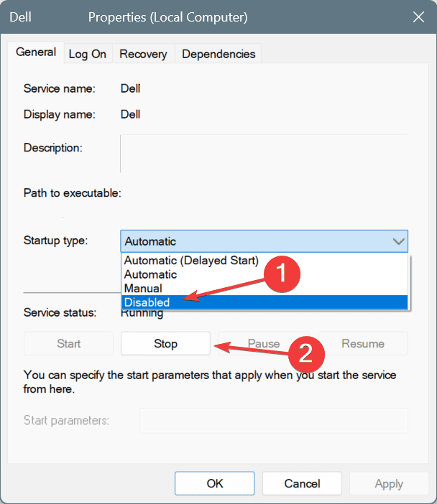Viewport: 437px width, 504px height.
Task: Click the Start parameters label
Action: click(x=66, y=421)
